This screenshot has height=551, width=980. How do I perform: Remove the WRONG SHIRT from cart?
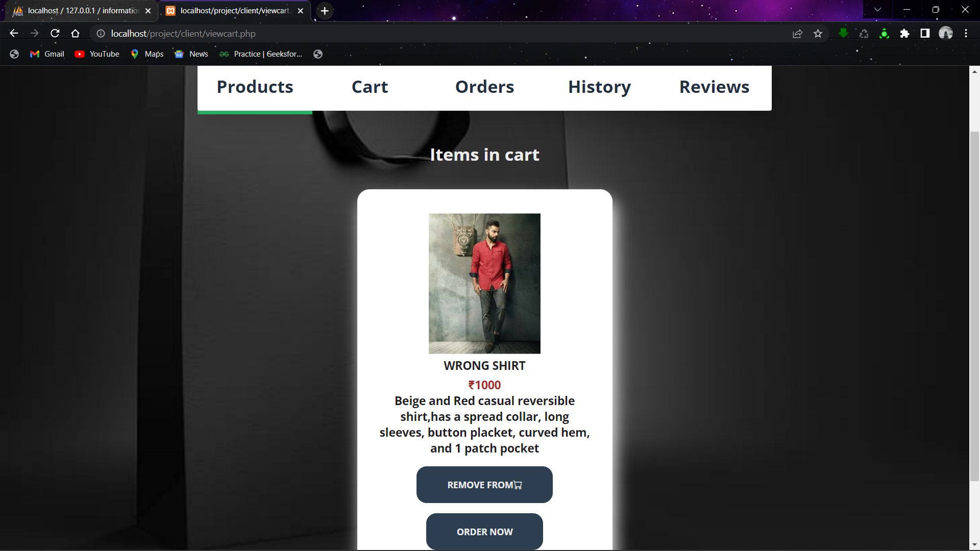[484, 485]
